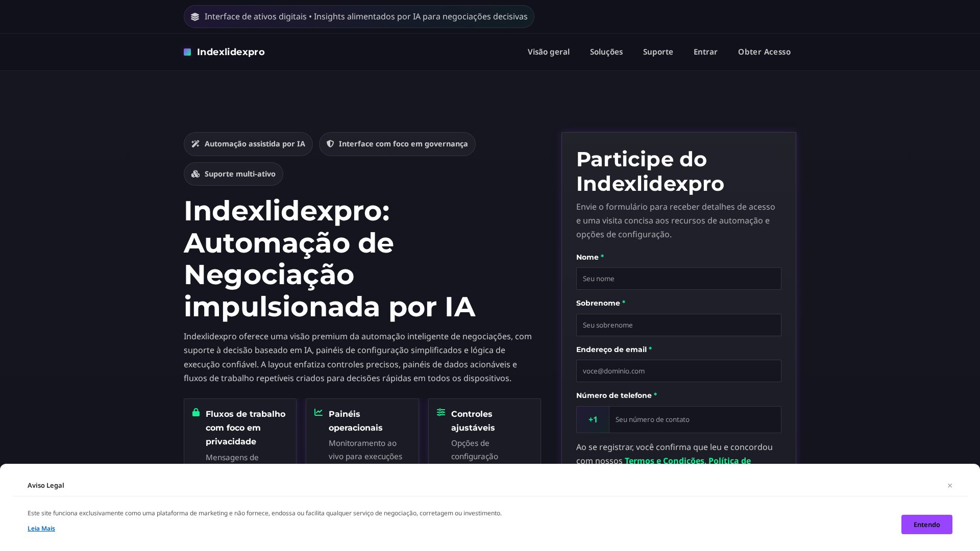Click the Indexlidexpro logo square icon
The width and height of the screenshot is (980, 551).
pyautogui.click(x=187, y=52)
